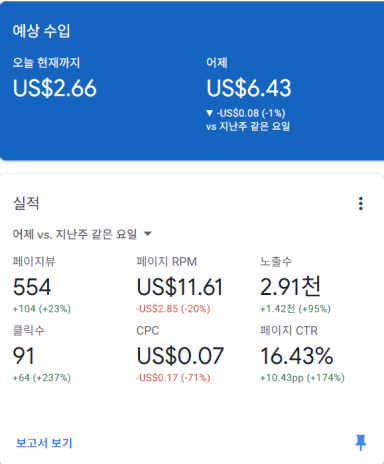Click the 페이지 CTR value 16.43%
The height and width of the screenshot is (464, 384).
click(x=297, y=356)
